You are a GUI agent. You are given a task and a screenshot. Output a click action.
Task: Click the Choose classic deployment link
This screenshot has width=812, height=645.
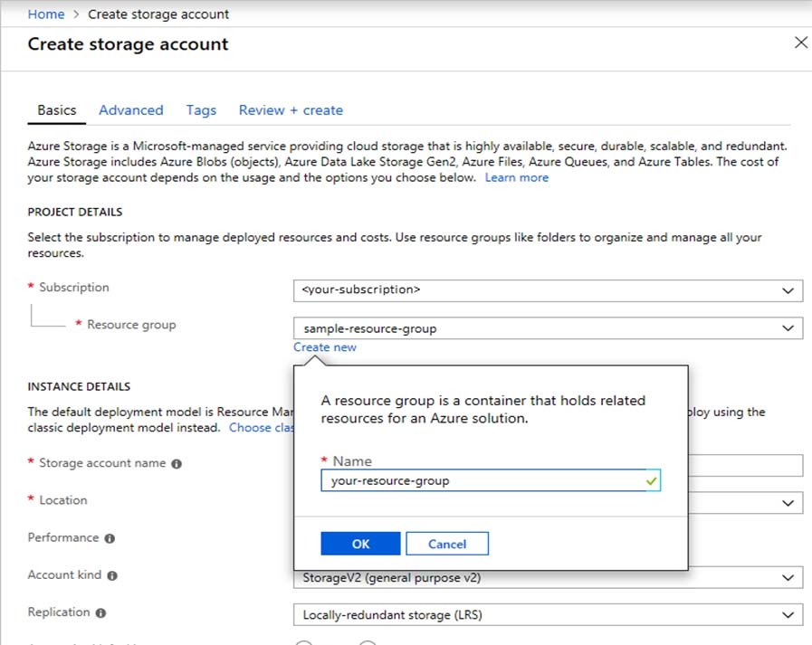coord(262,428)
